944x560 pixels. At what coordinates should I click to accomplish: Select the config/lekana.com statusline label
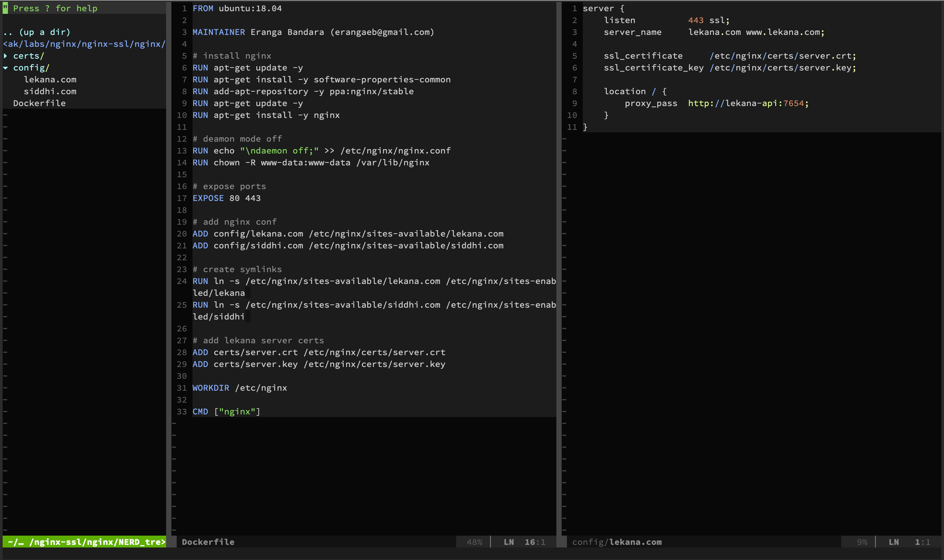(x=617, y=542)
